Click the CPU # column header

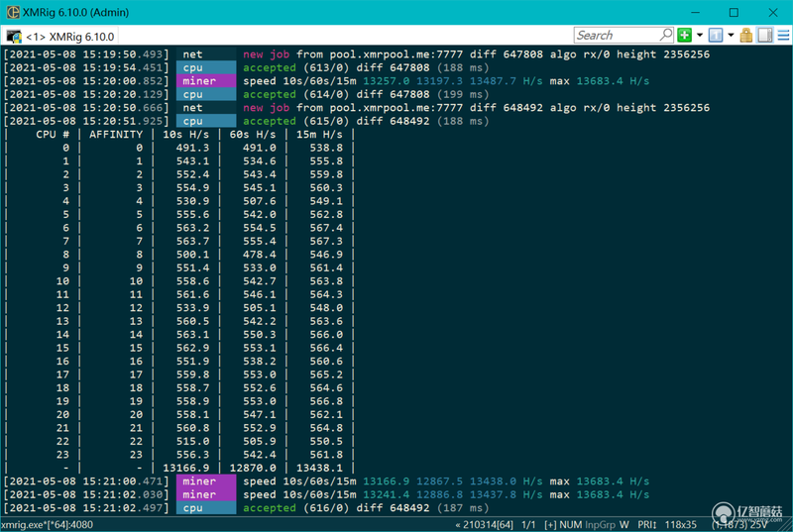coord(53,135)
